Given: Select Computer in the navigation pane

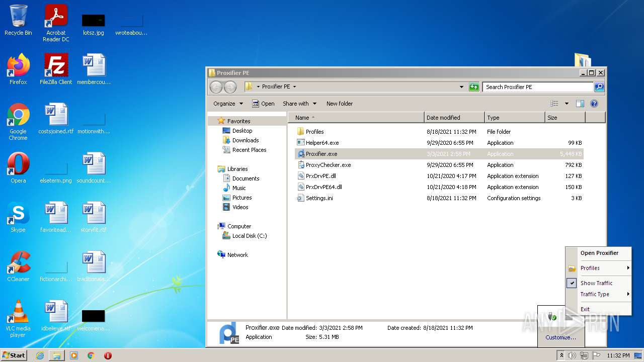Looking at the screenshot, I should coord(239,226).
